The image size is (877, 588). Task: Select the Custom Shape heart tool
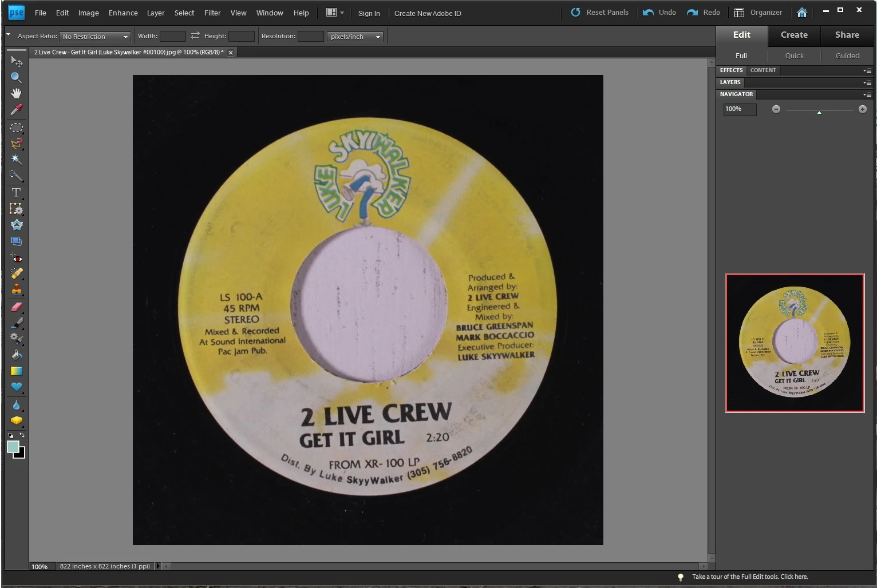tap(16, 387)
